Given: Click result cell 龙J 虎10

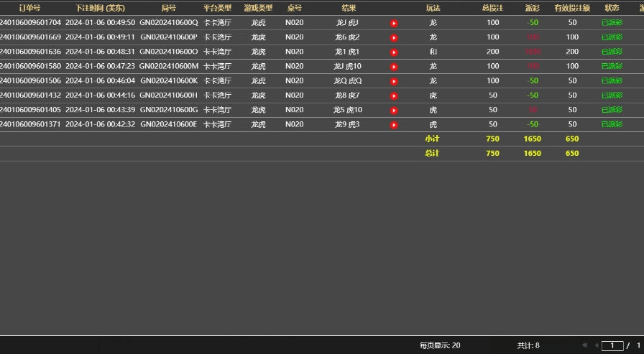Looking at the screenshot, I should click(x=347, y=66).
